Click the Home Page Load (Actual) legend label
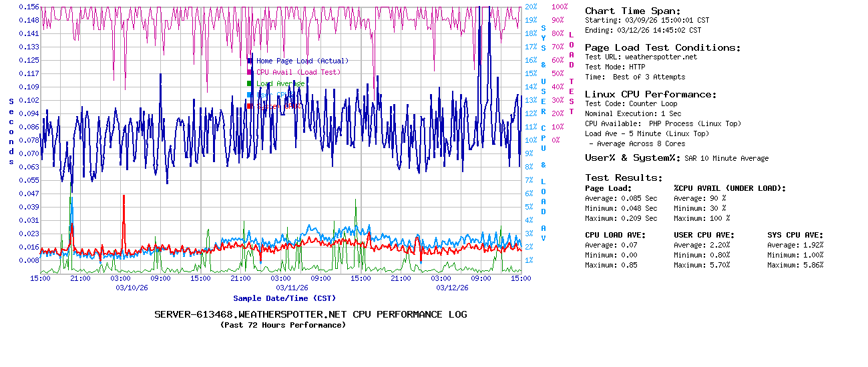Image resolution: width=868 pixels, height=367 pixels. coord(302,61)
